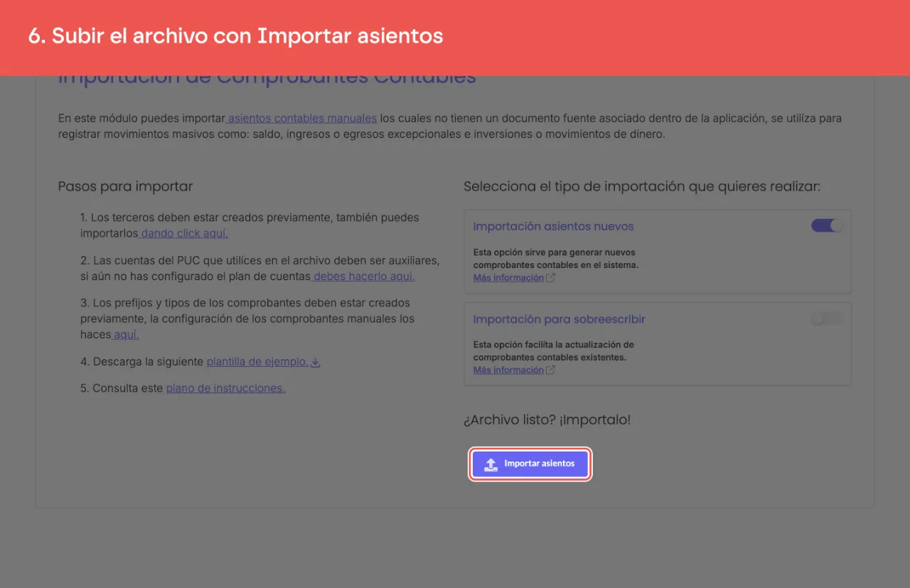Click external-link icon under Importación para sobreescribir

point(550,370)
